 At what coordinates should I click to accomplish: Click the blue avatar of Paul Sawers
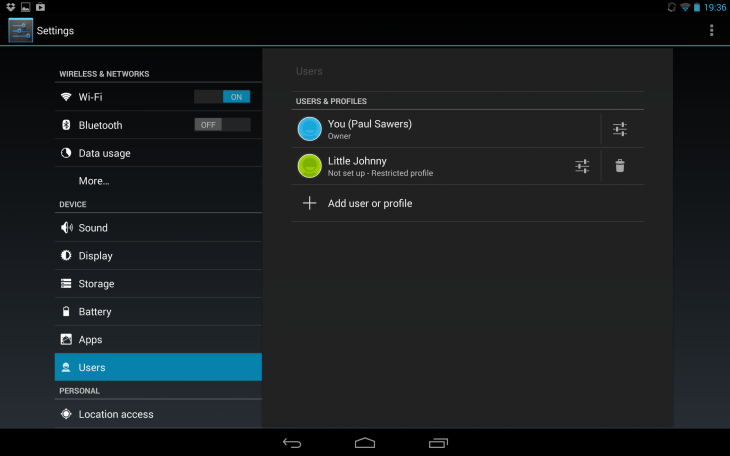click(x=310, y=129)
